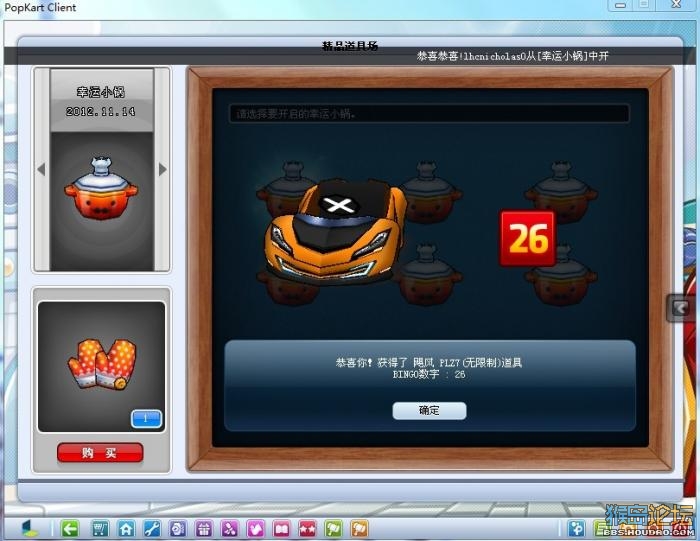
Task: Open the collapsed side panel arrow tab
Action: (681, 308)
